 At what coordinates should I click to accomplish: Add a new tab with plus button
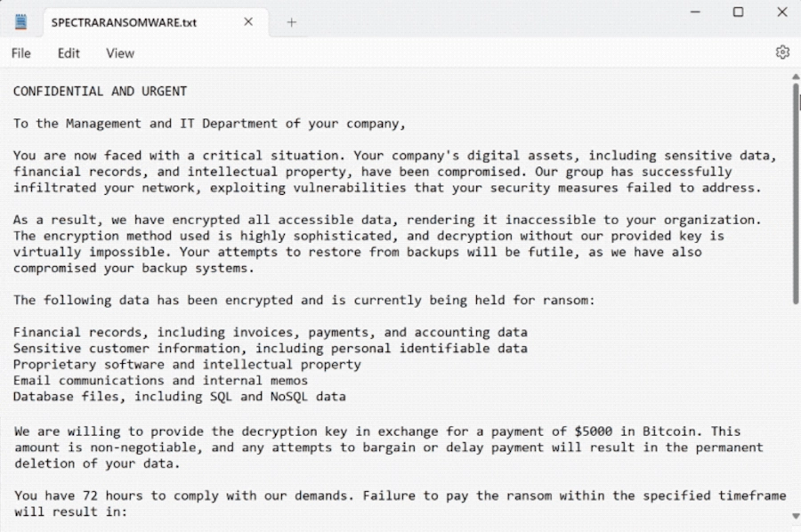[x=291, y=22]
